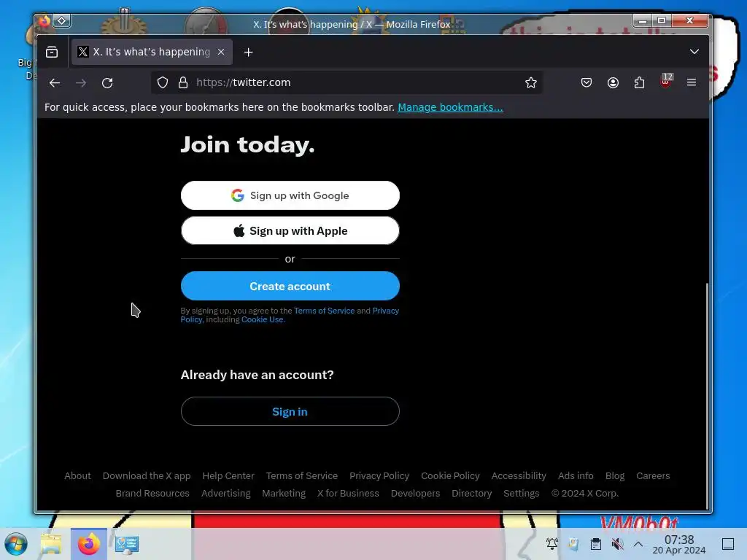
Task: Click the Firefox View icon in the tab bar
Action: [52, 52]
